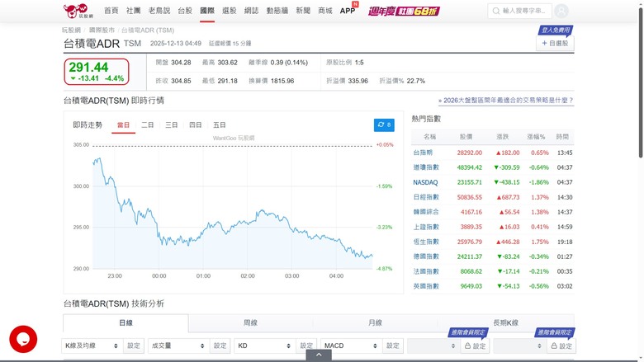Screen dimensions: 644x362
Task: Open the MACD indicator dropdown
Action: [x=351, y=346]
